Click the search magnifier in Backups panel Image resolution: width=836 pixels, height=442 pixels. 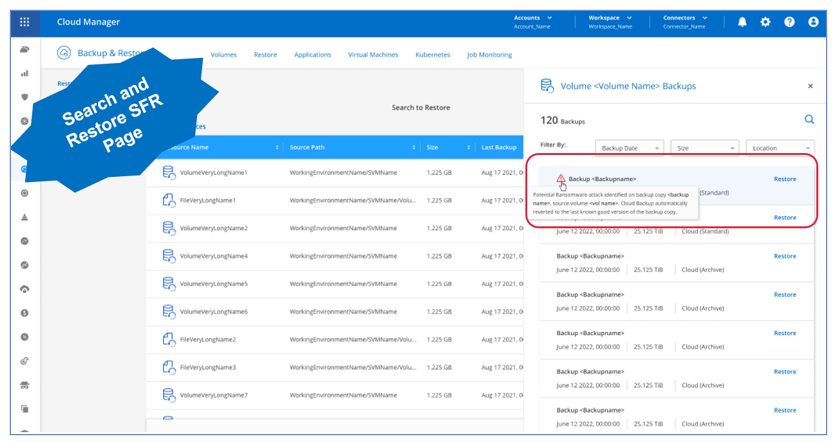pos(809,120)
